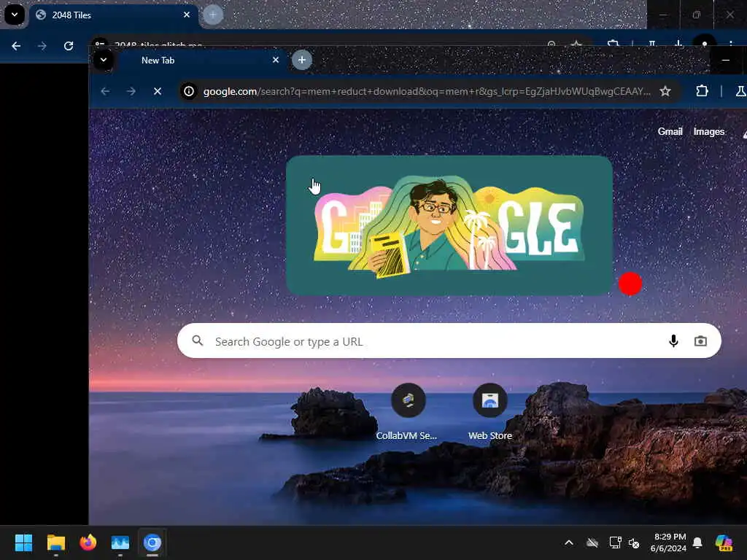Open the Web Store shortcut

coord(489,412)
